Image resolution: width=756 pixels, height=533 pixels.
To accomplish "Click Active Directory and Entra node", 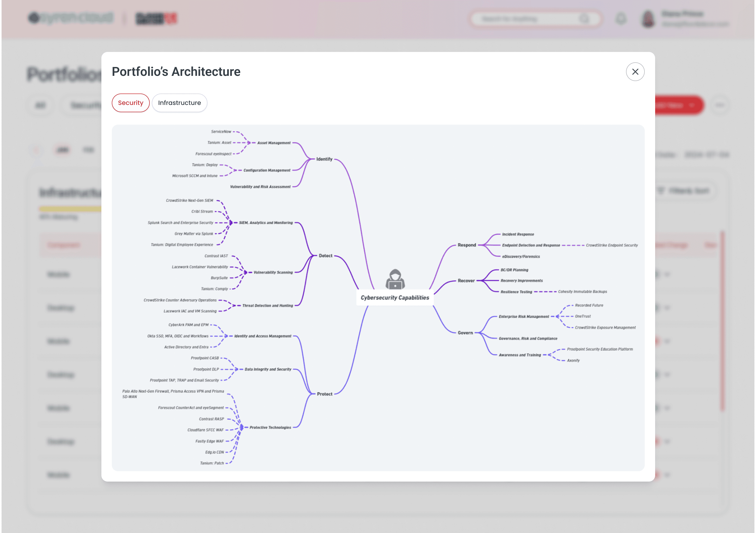I will [186, 347].
